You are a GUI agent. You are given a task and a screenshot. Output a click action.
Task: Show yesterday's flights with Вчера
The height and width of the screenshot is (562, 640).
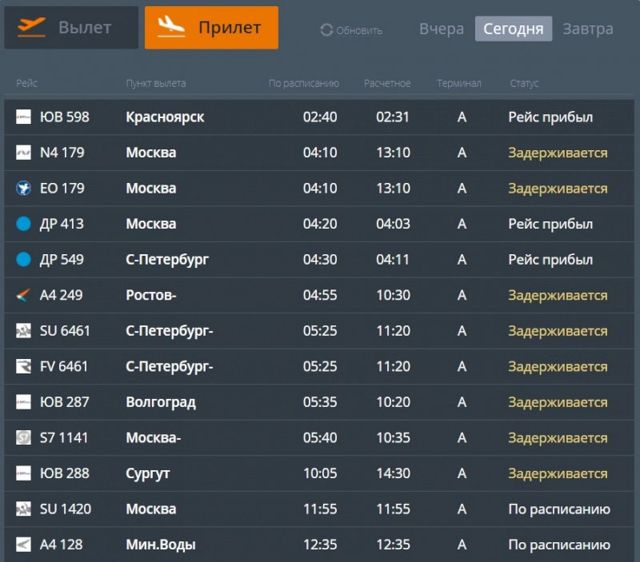441,29
